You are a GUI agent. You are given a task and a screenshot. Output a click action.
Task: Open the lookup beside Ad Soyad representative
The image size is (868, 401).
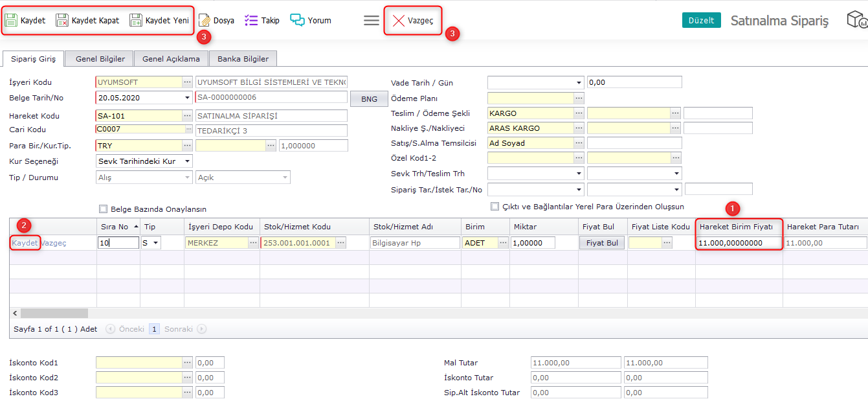[579, 143]
